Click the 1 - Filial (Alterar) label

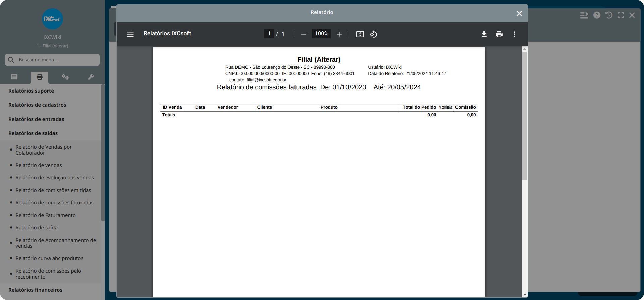click(x=52, y=46)
